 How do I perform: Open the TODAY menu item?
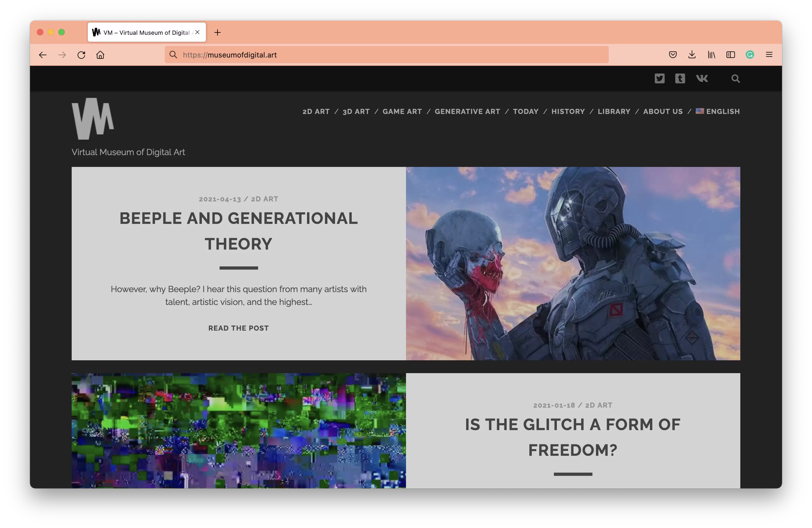coord(525,112)
